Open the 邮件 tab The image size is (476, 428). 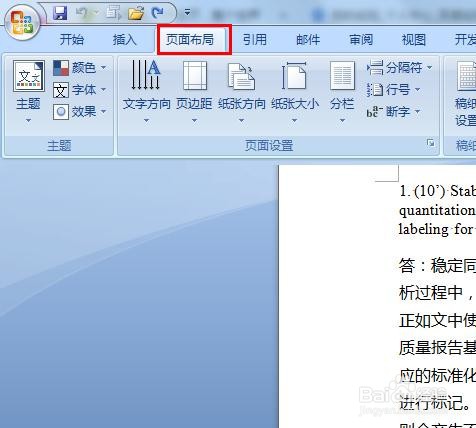tap(308, 40)
